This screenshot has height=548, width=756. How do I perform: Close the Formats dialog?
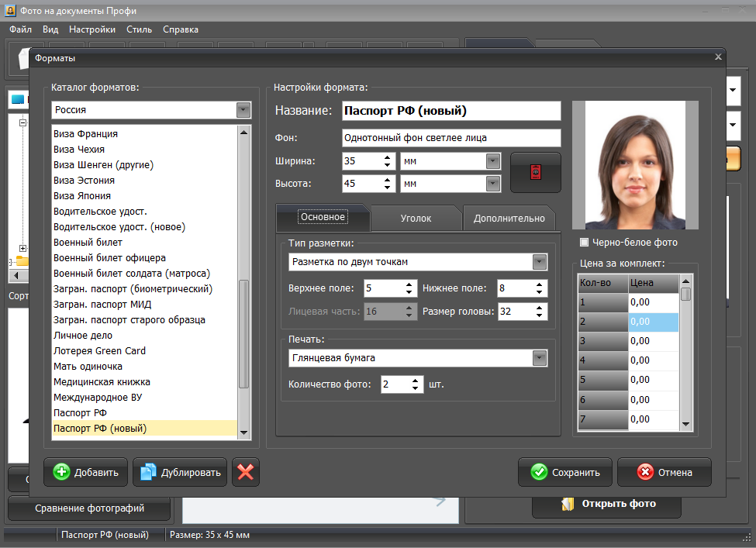(717, 57)
